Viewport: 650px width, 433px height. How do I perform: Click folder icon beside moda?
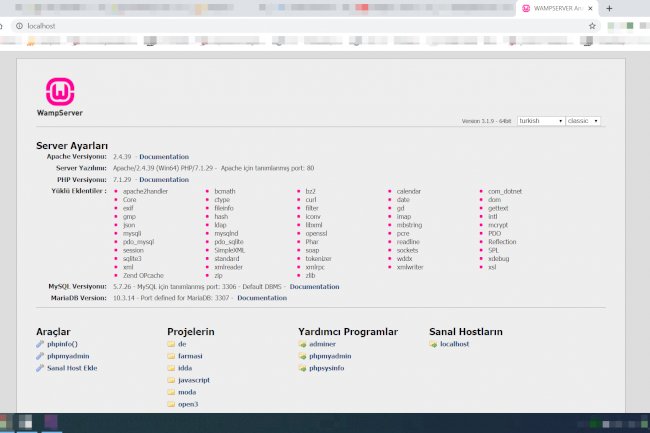click(x=171, y=392)
